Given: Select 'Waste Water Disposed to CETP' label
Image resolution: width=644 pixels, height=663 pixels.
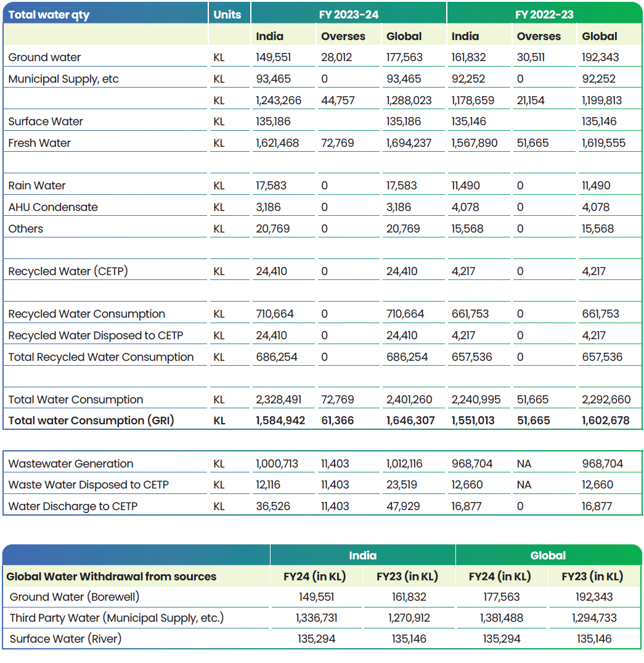Looking at the screenshot, I should click(x=88, y=485).
